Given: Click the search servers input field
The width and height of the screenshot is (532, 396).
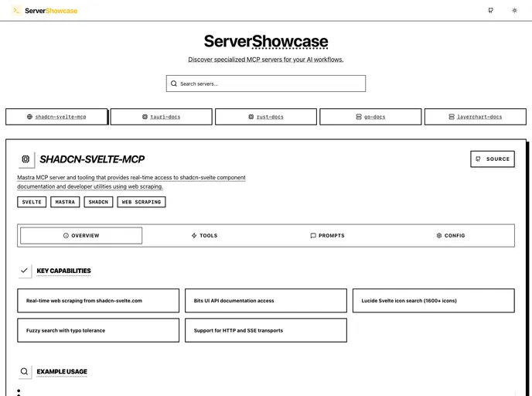Looking at the screenshot, I should tap(266, 84).
